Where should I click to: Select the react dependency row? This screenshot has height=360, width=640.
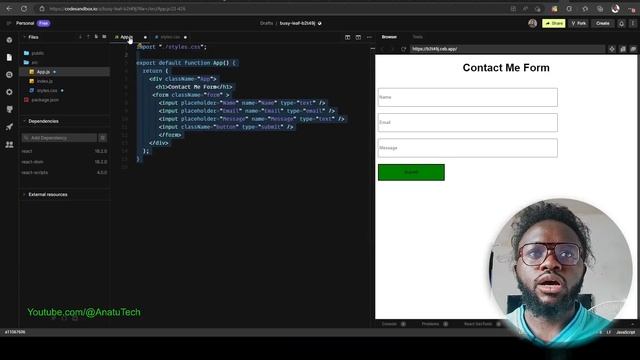[x=64, y=151]
